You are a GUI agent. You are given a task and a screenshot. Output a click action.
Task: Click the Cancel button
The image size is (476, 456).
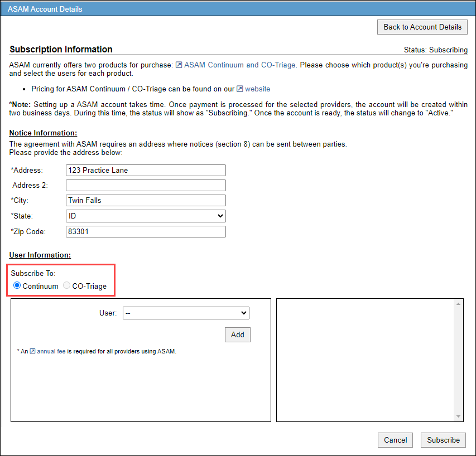tap(395, 440)
